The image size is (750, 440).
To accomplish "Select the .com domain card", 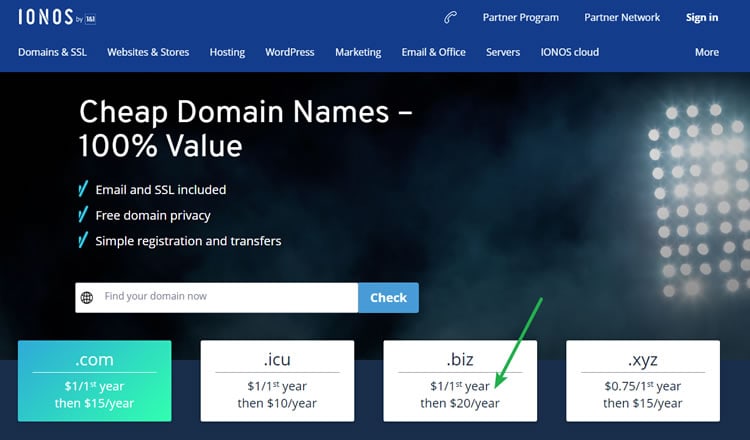I will tap(95, 381).
